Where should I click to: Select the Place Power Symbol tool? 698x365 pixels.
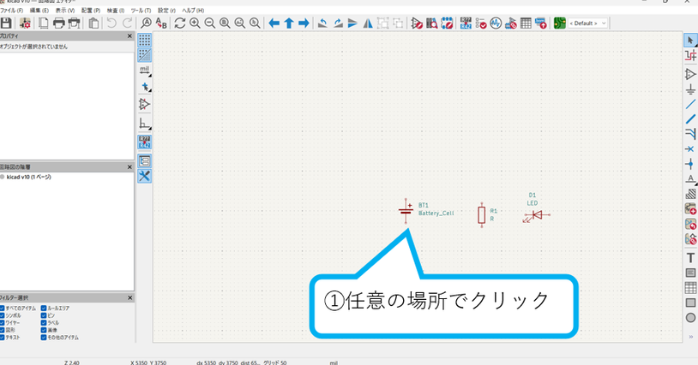[x=690, y=89]
